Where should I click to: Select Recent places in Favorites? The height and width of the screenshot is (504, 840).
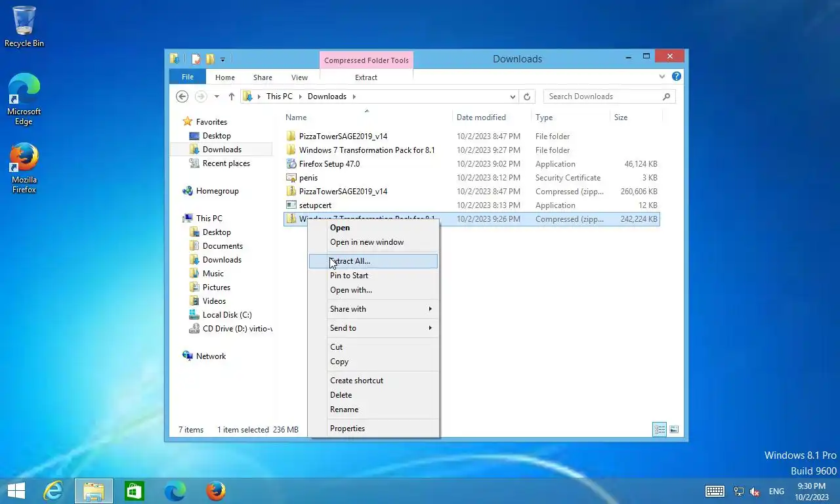[x=226, y=163]
